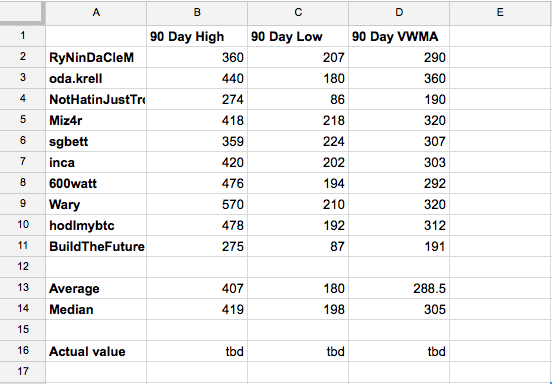Click the Median 90 Day Low value 198
The image size is (552, 384).
click(x=298, y=309)
